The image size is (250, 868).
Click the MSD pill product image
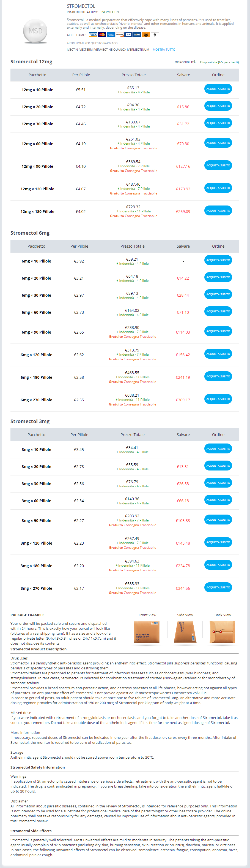35,31
